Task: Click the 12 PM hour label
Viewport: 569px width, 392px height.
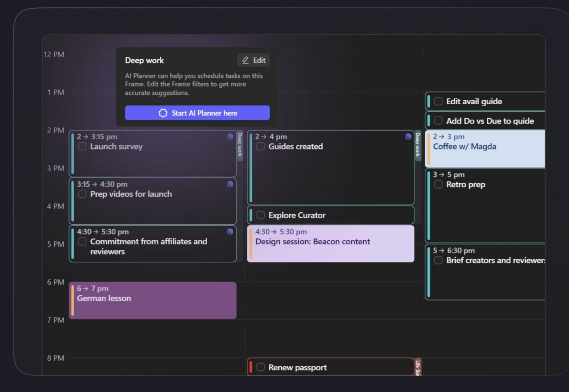Action: [x=54, y=54]
